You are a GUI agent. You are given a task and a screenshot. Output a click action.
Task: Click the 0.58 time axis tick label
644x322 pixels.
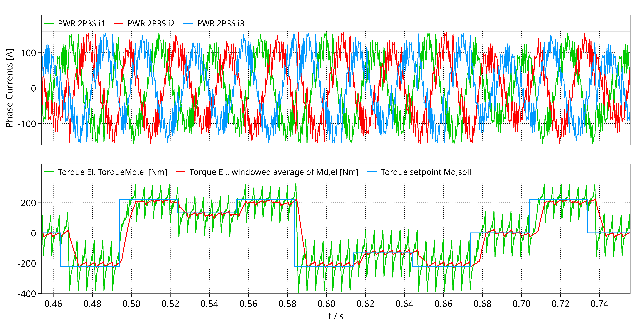point(287,304)
